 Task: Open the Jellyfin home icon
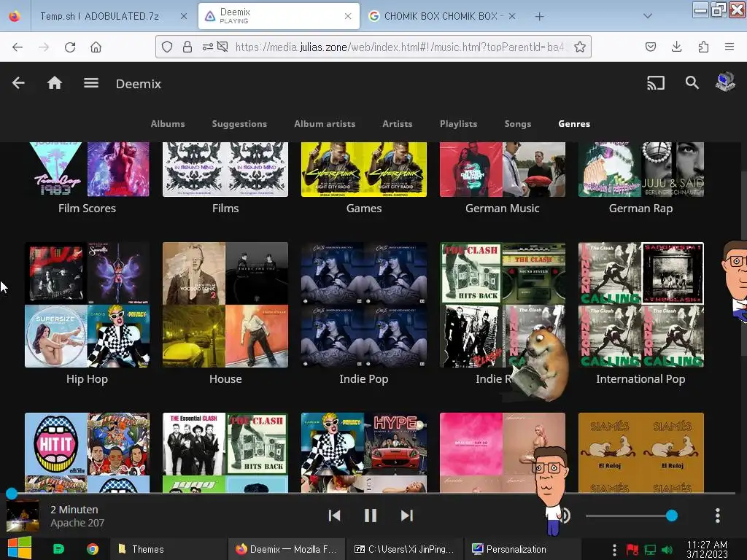click(54, 83)
